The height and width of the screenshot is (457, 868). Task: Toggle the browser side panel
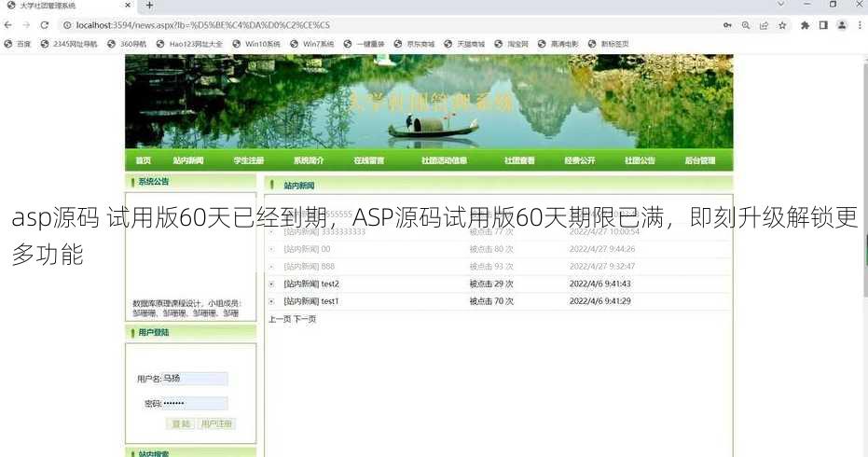click(x=823, y=25)
